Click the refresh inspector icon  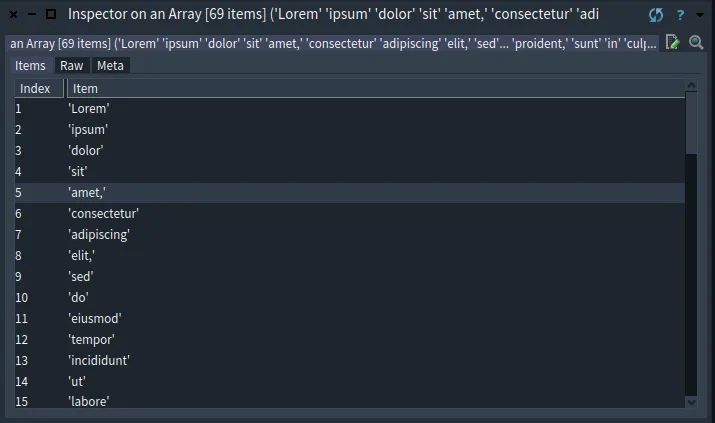656,15
